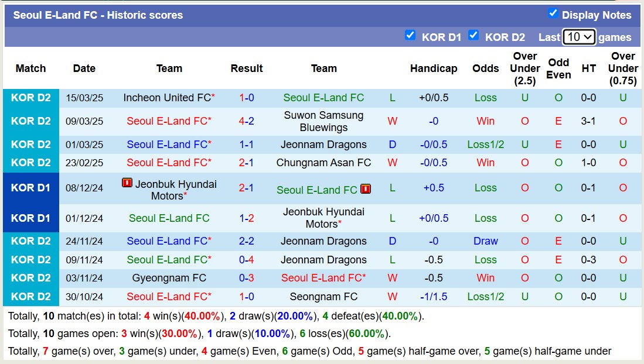Open the Chungnam Asan FC team page

point(324,163)
